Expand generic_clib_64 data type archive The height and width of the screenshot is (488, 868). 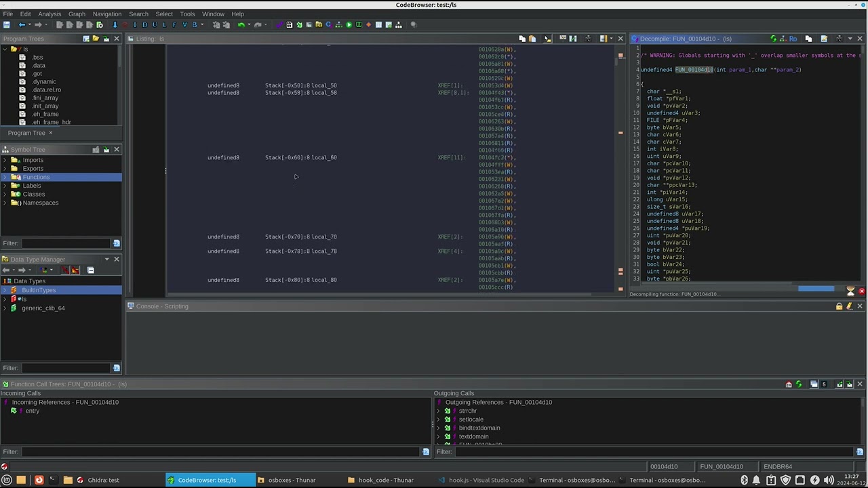[5, 308]
